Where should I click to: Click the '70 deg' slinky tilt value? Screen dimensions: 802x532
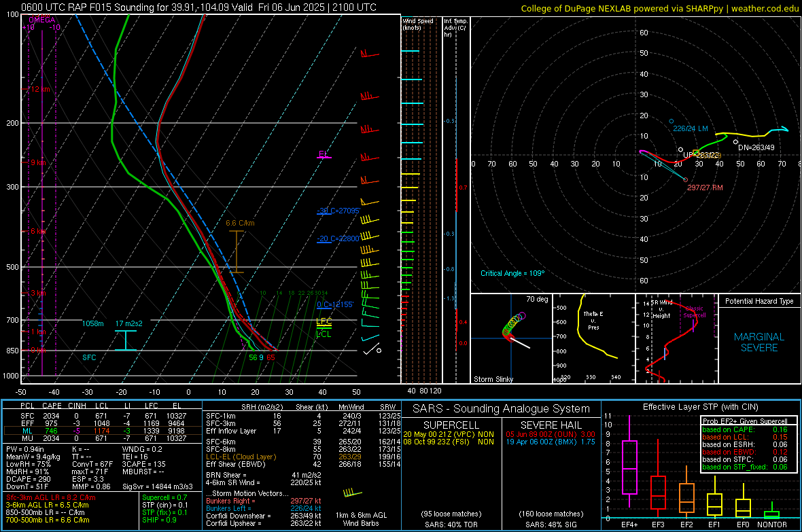[537, 299]
